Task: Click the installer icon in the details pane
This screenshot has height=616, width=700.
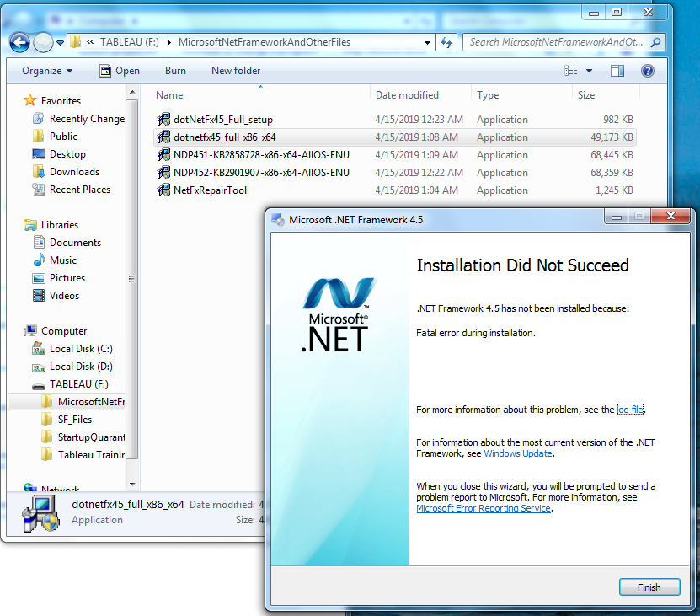Action: (41, 514)
